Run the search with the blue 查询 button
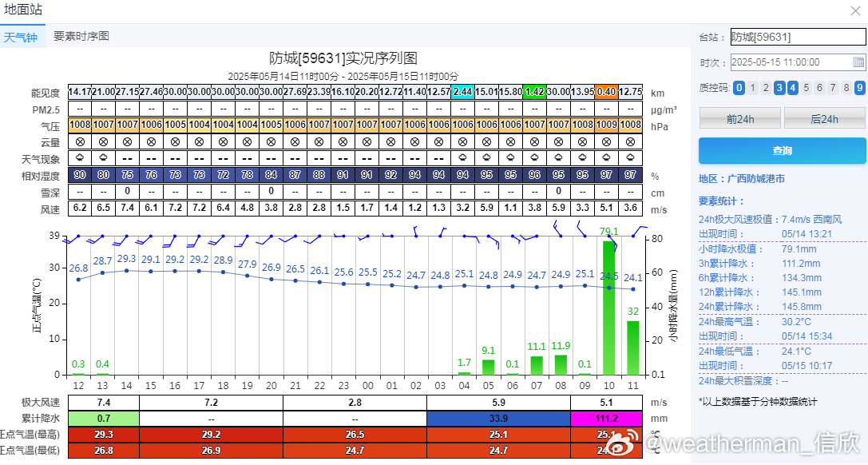The width and height of the screenshot is (868, 465). [783, 150]
